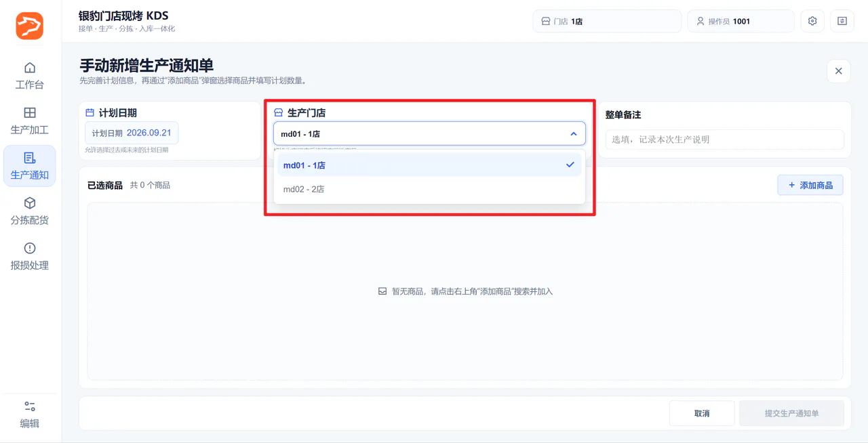Go to 生产加工 in sidebar
868x443 pixels.
[x=30, y=120]
